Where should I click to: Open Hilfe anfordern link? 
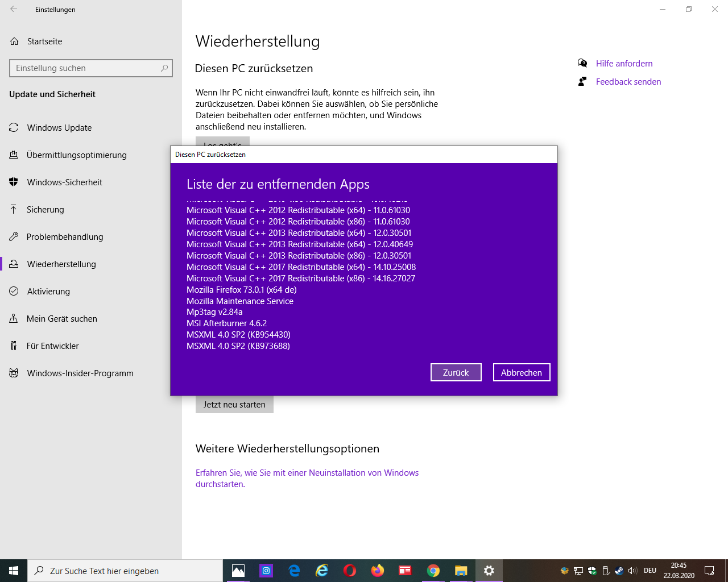click(624, 64)
